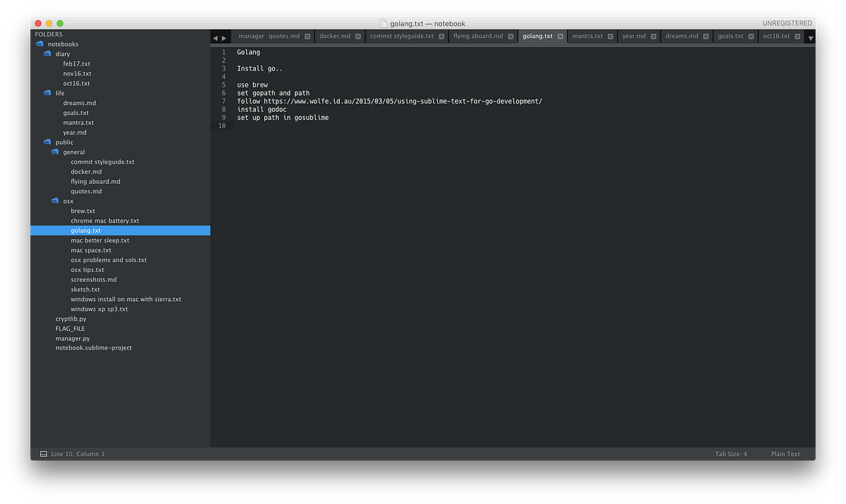Image resolution: width=846 pixels, height=504 pixels.
Task: Close the commit styleguide.txt tab
Action: 441,37
